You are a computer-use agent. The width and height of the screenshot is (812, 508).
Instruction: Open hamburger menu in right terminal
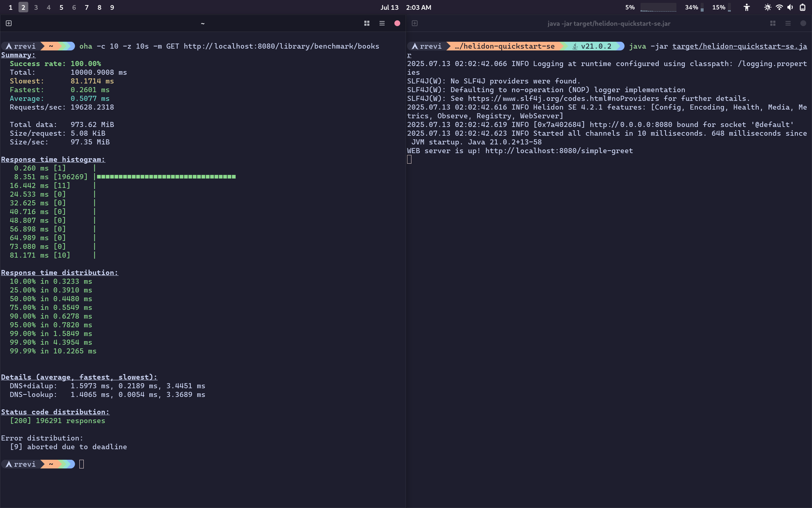tap(788, 23)
